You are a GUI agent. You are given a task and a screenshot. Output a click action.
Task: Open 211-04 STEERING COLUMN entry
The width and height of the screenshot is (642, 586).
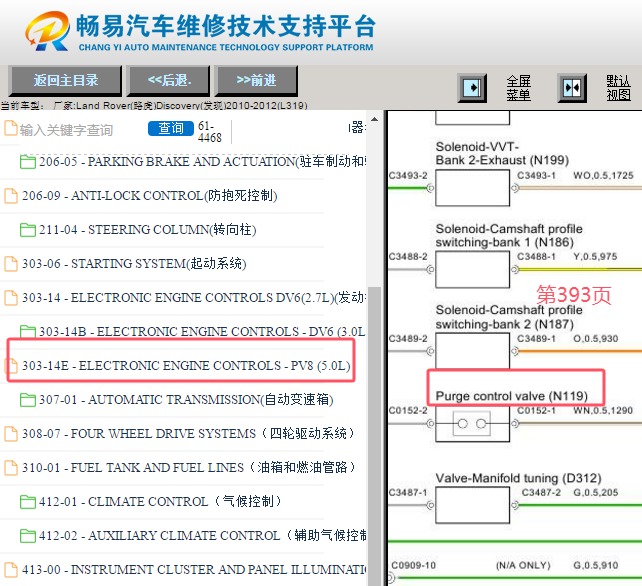click(148, 230)
